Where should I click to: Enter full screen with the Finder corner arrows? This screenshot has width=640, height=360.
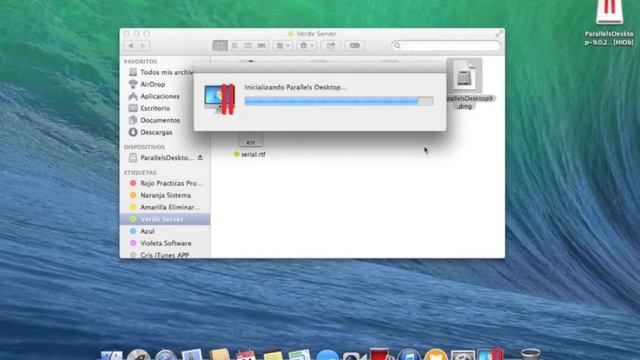tap(499, 34)
